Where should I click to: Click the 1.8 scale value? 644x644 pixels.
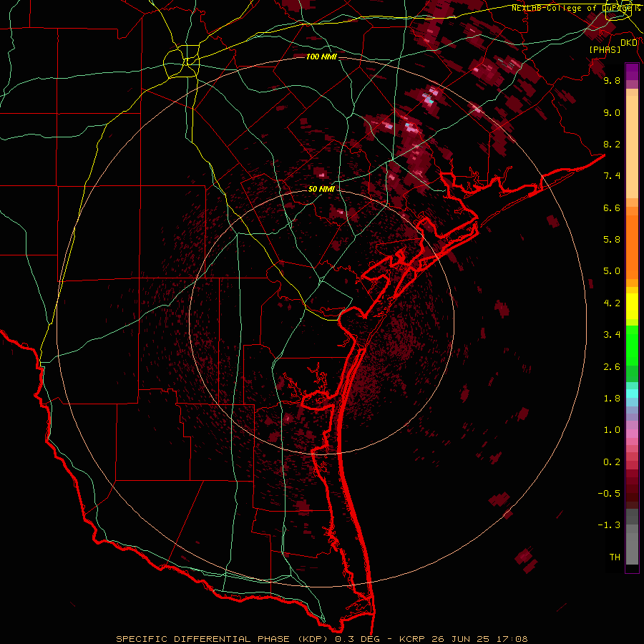[612, 399]
